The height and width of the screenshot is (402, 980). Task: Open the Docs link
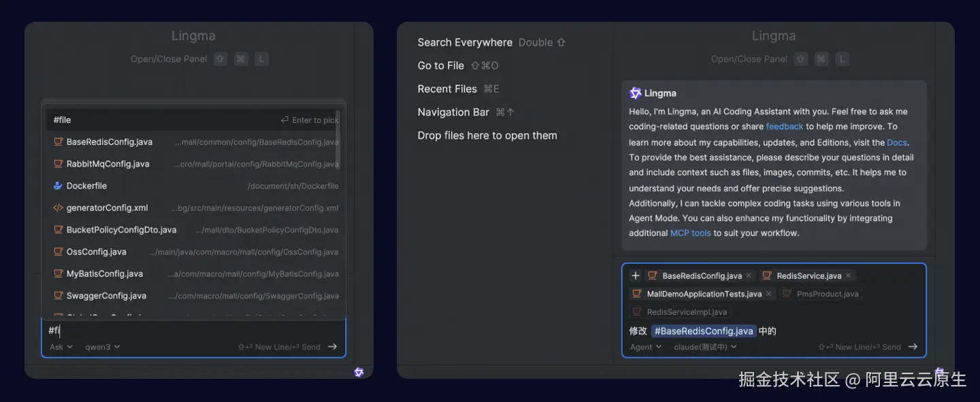[896, 143]
